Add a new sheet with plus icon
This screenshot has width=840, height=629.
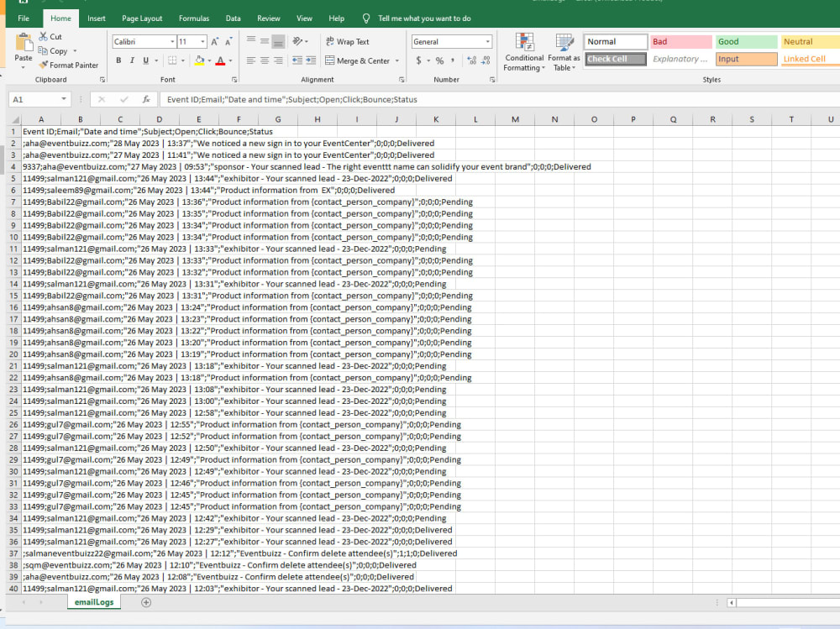(x=146, y=602)
